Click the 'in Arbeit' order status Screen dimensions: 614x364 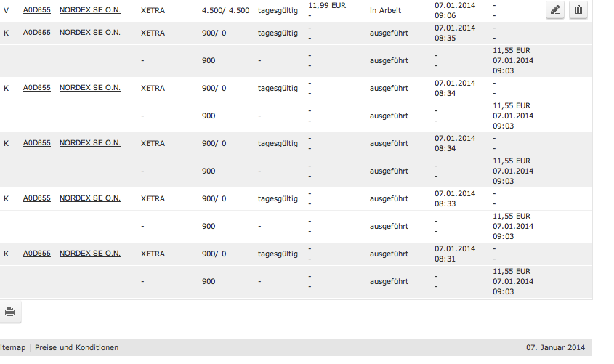pyautogui.click(x=385, y=10)
